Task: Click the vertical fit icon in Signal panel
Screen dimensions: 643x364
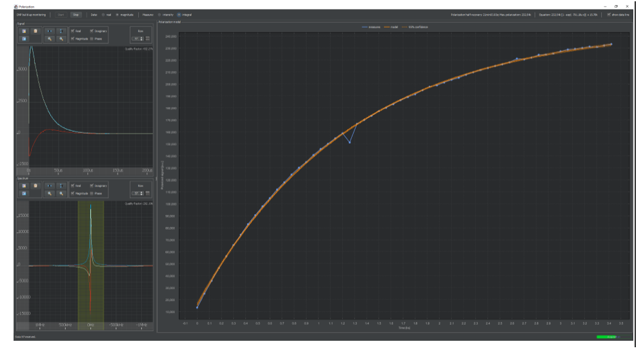Action: [61, 31]
